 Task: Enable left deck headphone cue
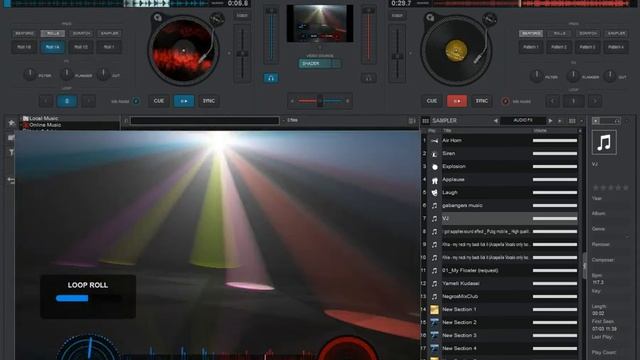point(271,78)
